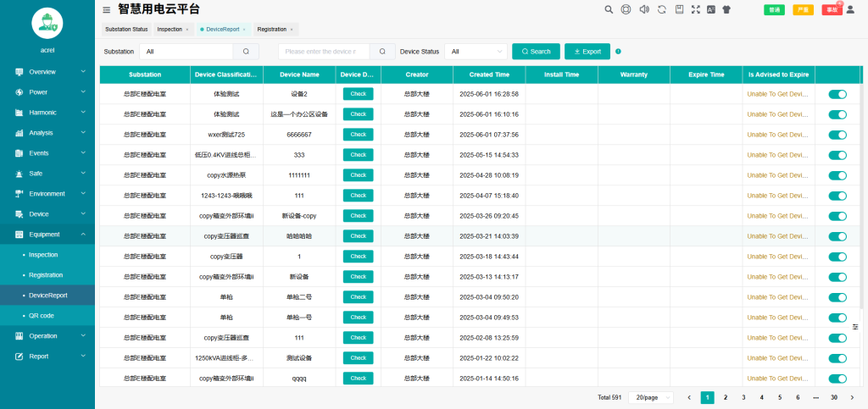Open Registration in Equipment submenu
Viewport: 868px width, 409px height.
point(47,275)
